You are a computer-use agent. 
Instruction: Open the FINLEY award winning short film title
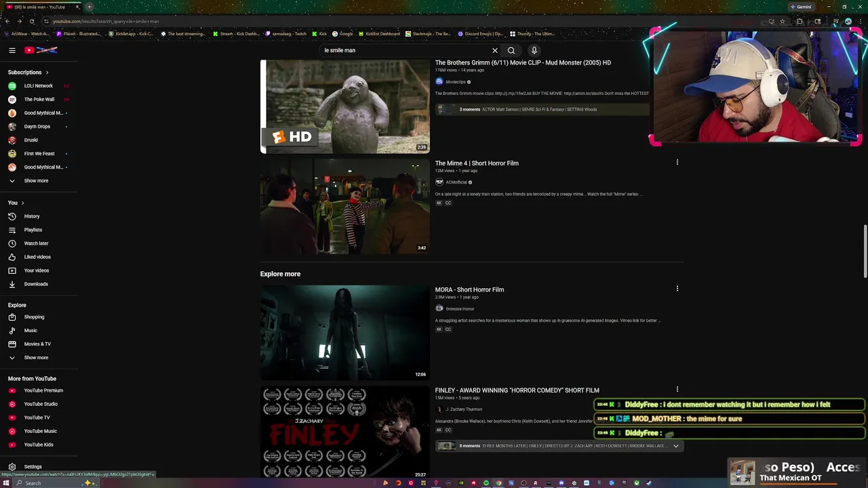517,390
